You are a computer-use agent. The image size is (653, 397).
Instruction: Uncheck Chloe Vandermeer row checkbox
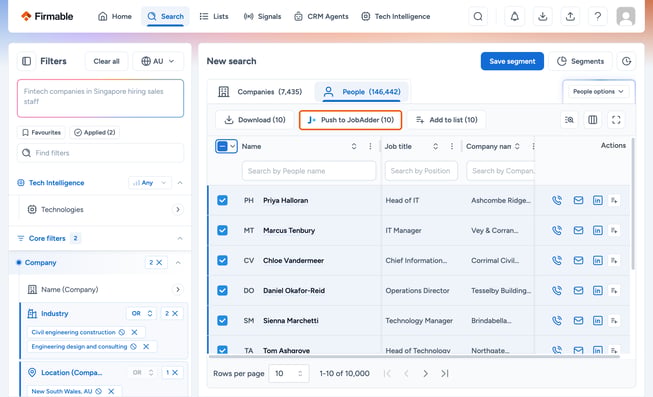(x=222, y=260)
